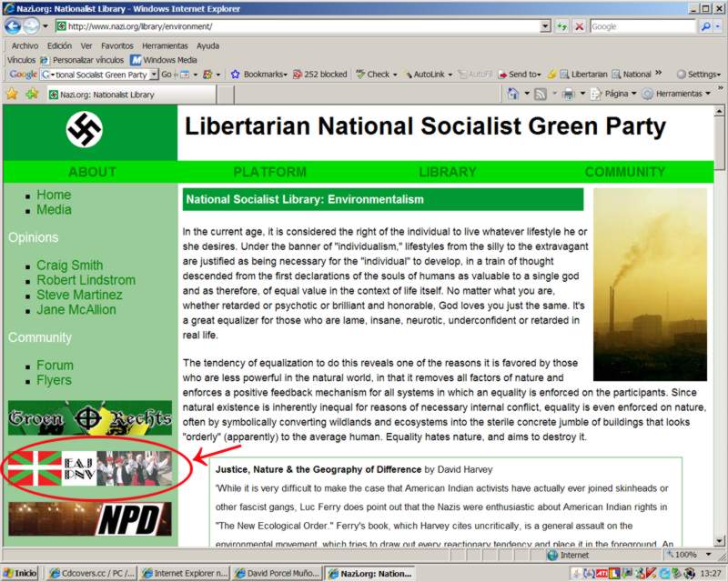Click the Groen Rechts banner image
Image resolution: width=728 pixels, height=582 pixels.
(x=90, y=418)
